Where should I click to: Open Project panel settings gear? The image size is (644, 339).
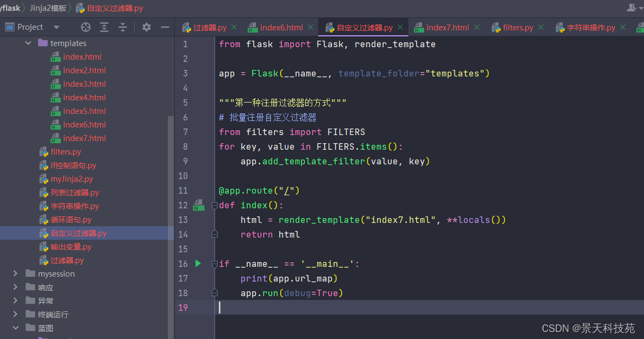coord(146,27)
